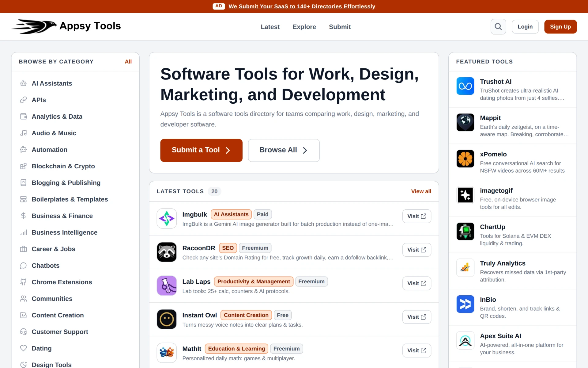Viewport: 588px width, 368px height.
Task: Click the Appsy Tools bird logo
Action: click(x=34, y=26)
